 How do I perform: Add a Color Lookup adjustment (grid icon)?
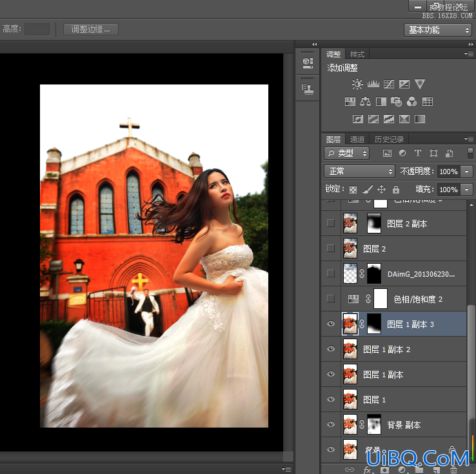pyautogui.click(x=428, y=101)
